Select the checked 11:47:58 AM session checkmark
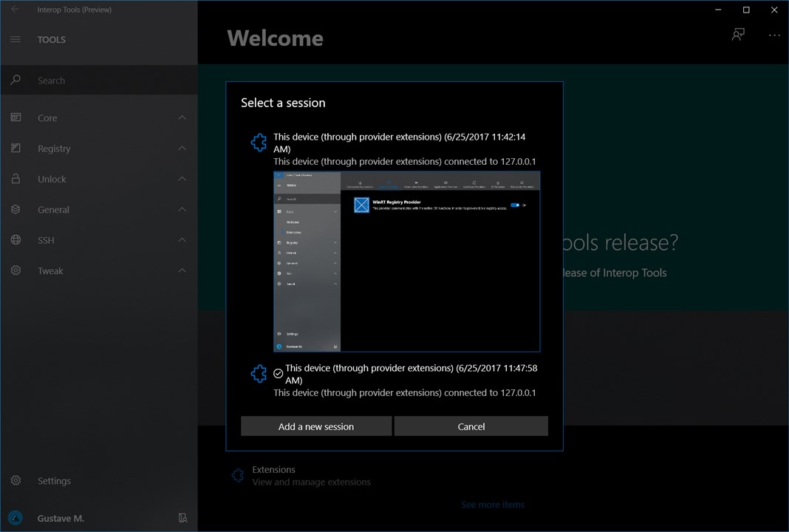The height and width of the screenshot is (532, 789). tap(278, 373)
